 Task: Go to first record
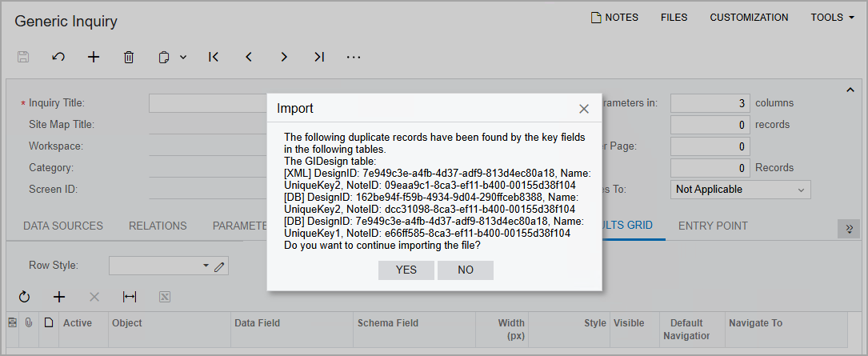point(213,57)
